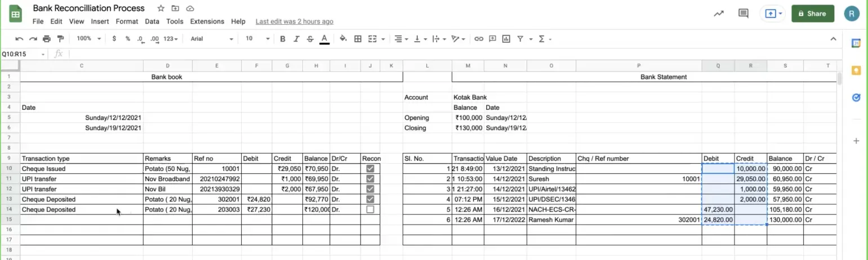Insert a chart

pos(506,39)
